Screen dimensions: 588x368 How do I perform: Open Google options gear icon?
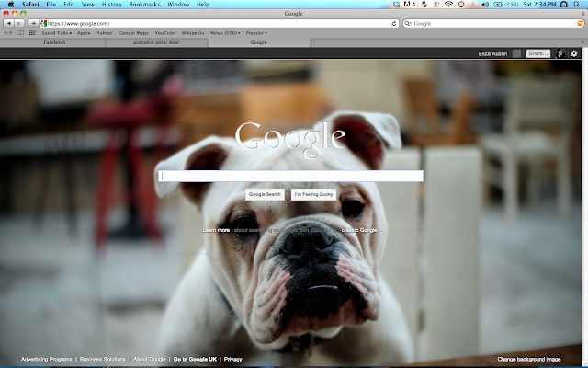[x=574, y=53]
